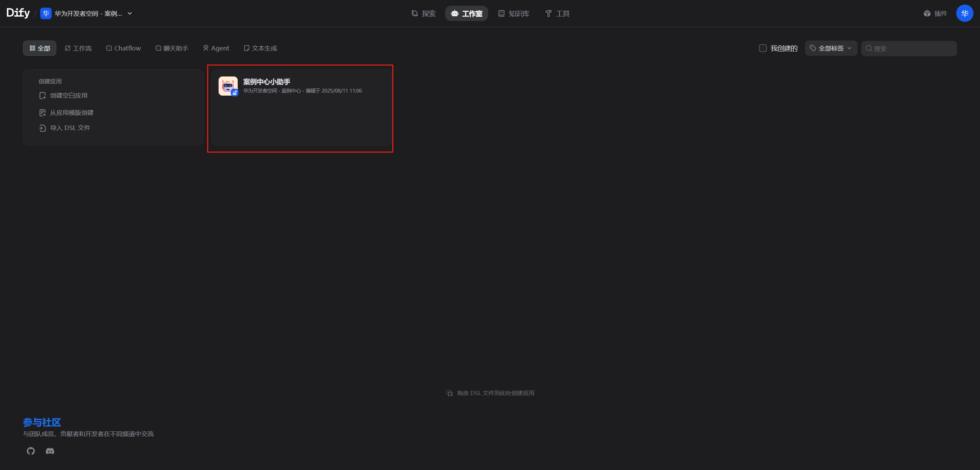Click the Dify logo
Screen dimensions: 980x470
click(x=18, y=13)
